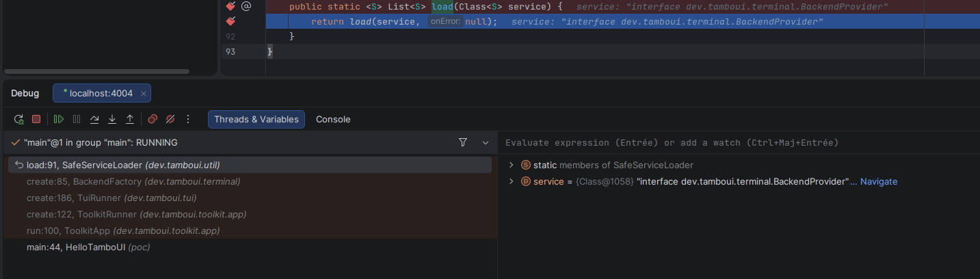This screenshot has height=279, width=980.
Task: Select frame load:91, SafeServiceLoader
Action: (250, 165)
